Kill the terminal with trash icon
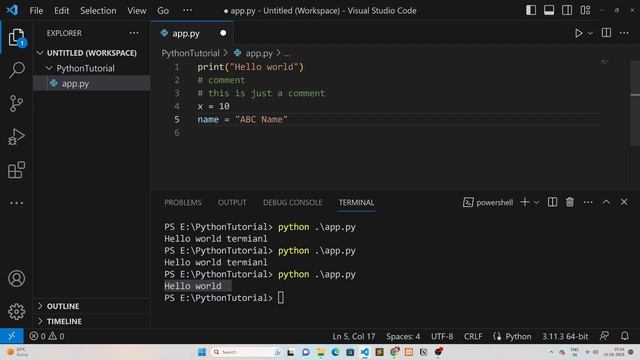This screenshot has width=640, height=360. (x=570, y=202)
